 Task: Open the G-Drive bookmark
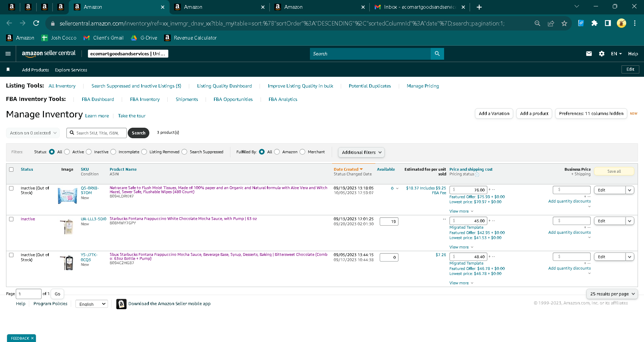[x=144, y=38]
